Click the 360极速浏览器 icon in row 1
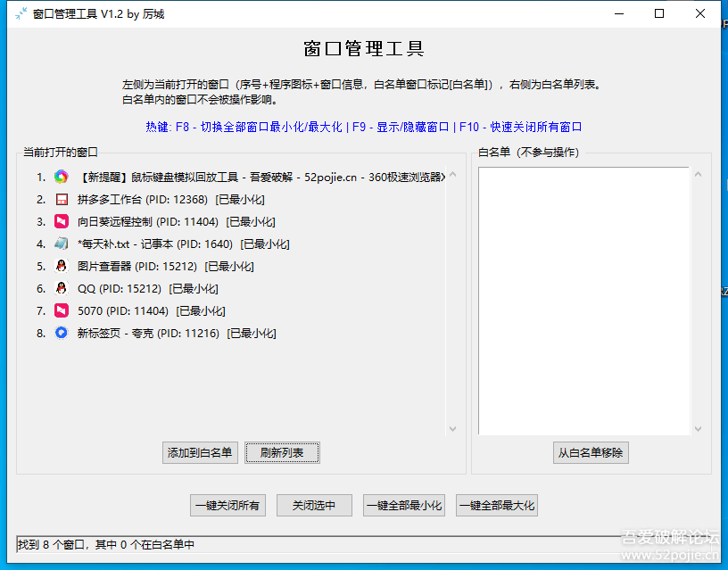 (x=59, y=177)
